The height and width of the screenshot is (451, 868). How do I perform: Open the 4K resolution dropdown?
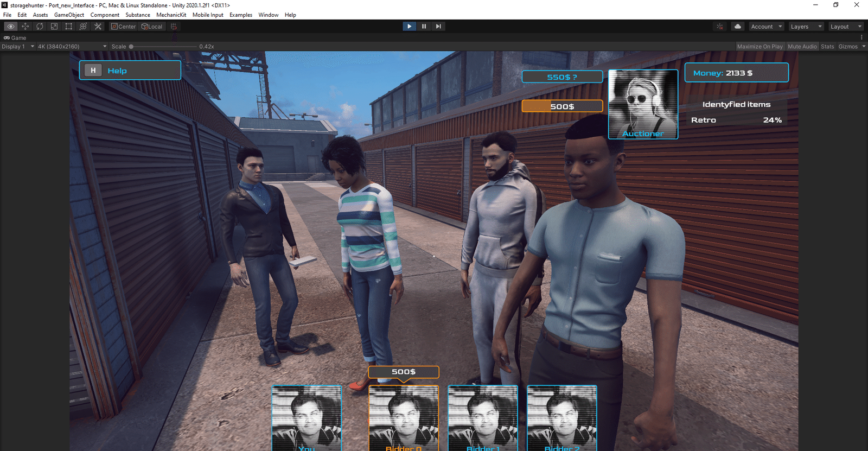pos(73,47)
